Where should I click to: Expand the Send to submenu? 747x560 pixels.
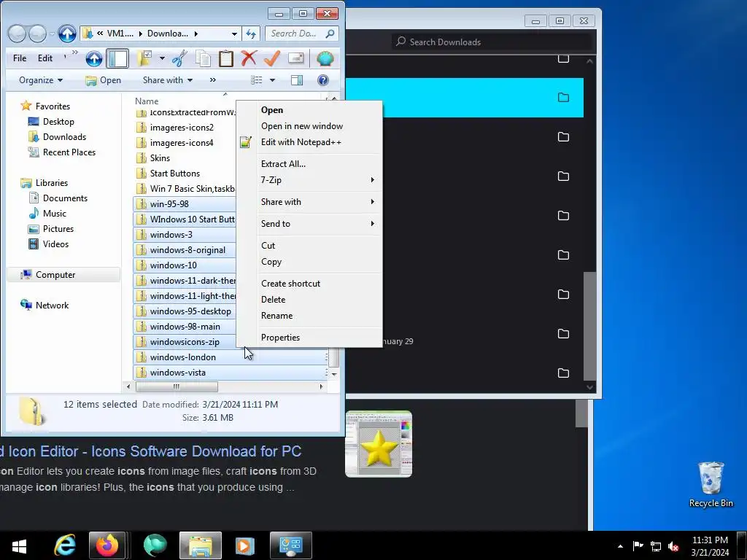(309, 224)
